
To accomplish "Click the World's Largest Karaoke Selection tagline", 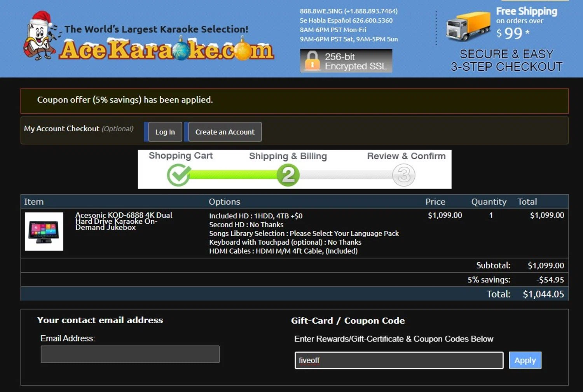I will click(156, 29).
